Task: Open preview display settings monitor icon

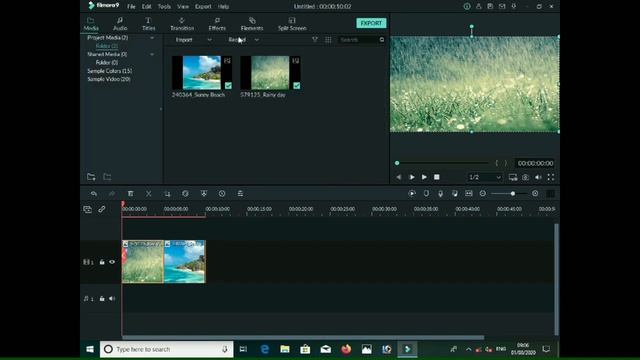Action: point(513,177)
